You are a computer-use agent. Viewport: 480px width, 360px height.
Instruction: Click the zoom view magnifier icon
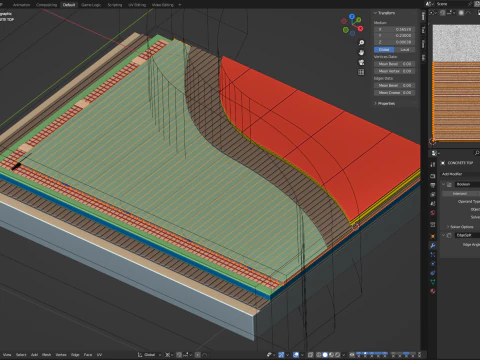click(361, 43)
